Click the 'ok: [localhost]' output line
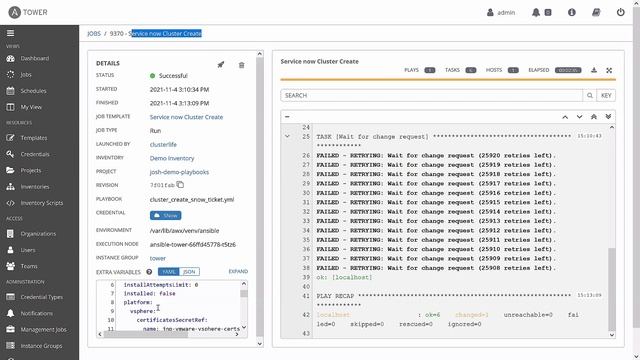This screenshot has height=360, width=640. (x=344, y=278)
